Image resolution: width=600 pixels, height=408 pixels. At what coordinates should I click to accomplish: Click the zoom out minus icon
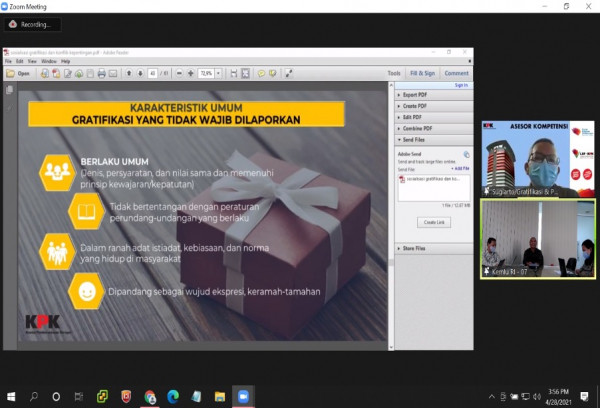pyautogui.click(x=179, y=73)
